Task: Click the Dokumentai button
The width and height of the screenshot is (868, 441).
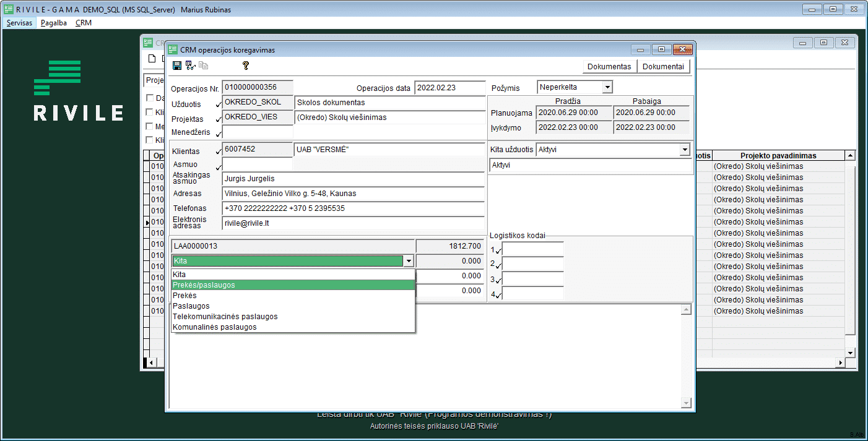Action: coord(663,67)
